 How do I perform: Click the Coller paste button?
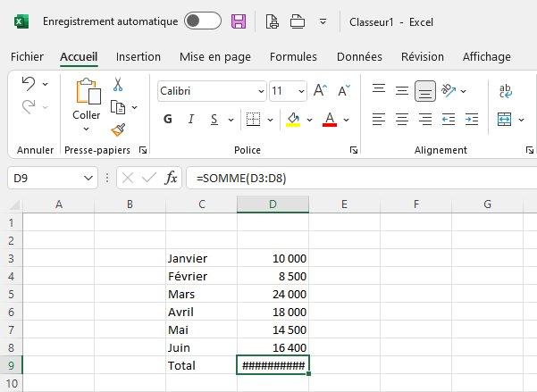pyautogui.click(x=87, y=98)
